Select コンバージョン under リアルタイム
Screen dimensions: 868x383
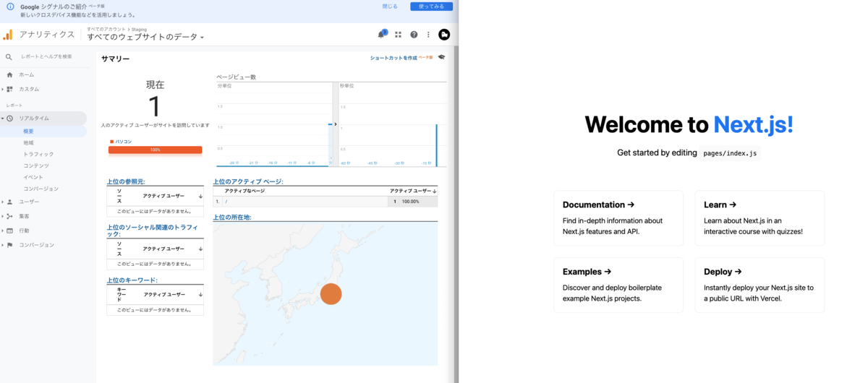(x=41, y=189)
